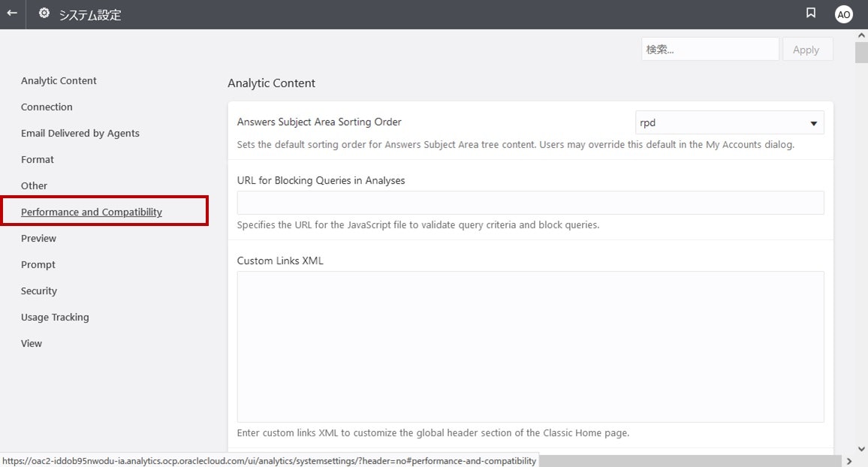Open the Connection settings section
Viewport: 868px width, 467px height.
pyautogui.click(x=47, y=107)
